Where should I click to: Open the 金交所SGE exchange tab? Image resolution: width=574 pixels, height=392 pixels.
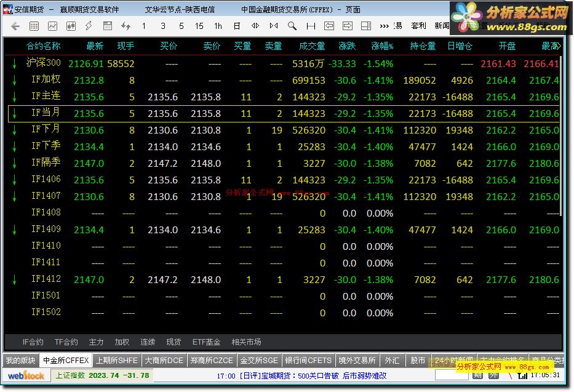click(259, 361)
